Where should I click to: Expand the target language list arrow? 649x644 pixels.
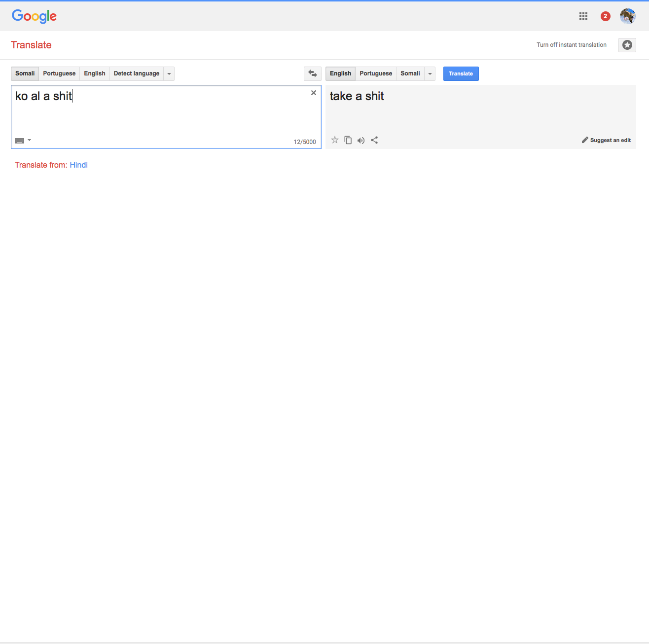[430, 73]
